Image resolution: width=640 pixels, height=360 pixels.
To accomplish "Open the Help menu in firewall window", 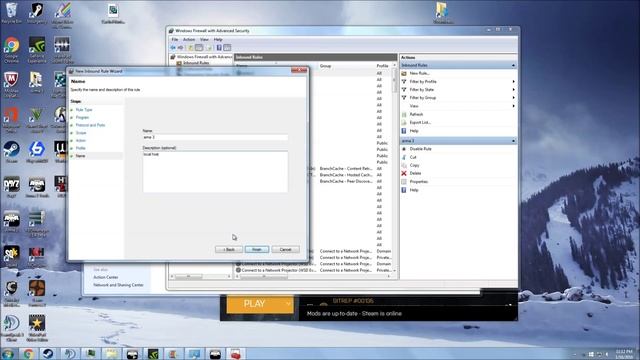I will tap(218, 40).
